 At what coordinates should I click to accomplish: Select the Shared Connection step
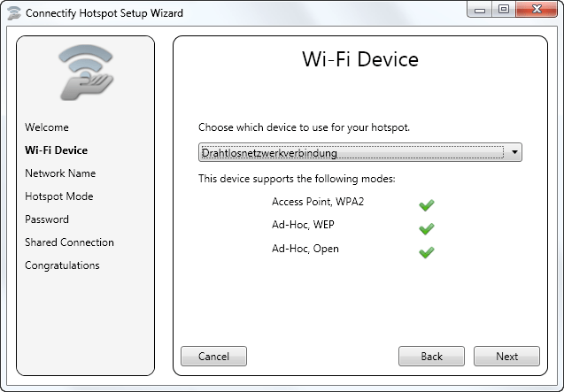pos(69,242)
